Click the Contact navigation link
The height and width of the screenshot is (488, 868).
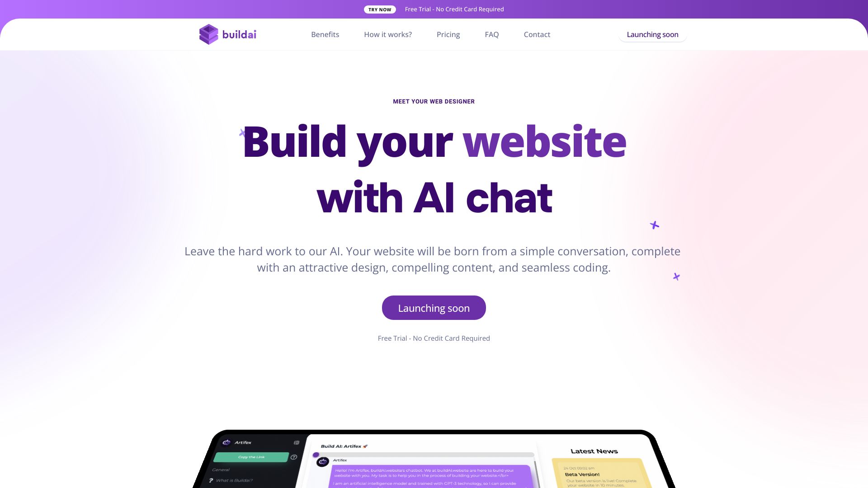tap(537, 34)
